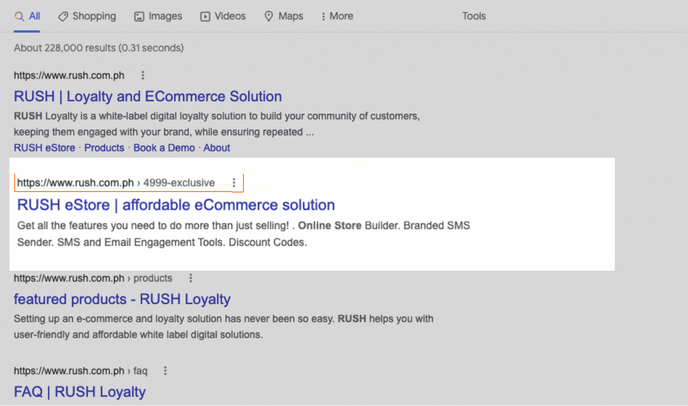
Task: Open the Maps search tab
Action: point(283,17)
